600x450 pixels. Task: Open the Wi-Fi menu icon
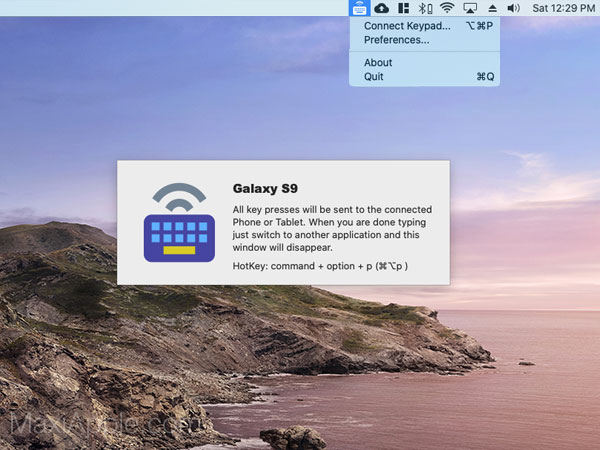click(447, 8)
